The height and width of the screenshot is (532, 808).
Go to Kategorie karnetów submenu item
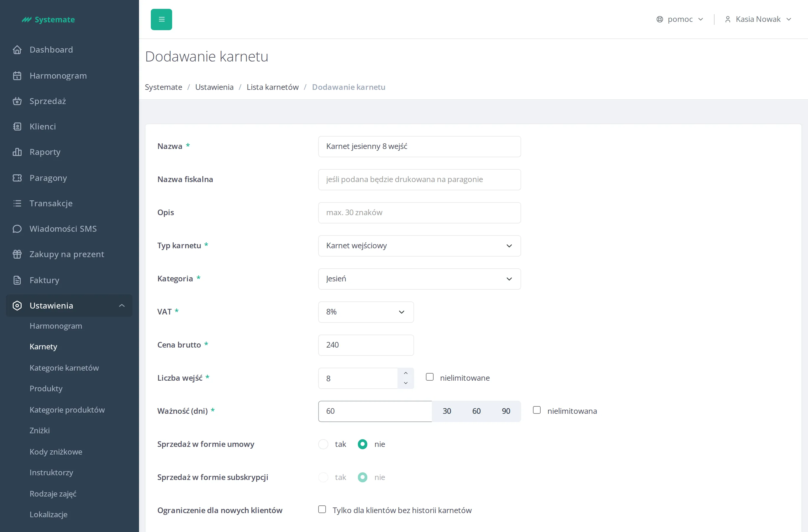click(x=64, y=368)
